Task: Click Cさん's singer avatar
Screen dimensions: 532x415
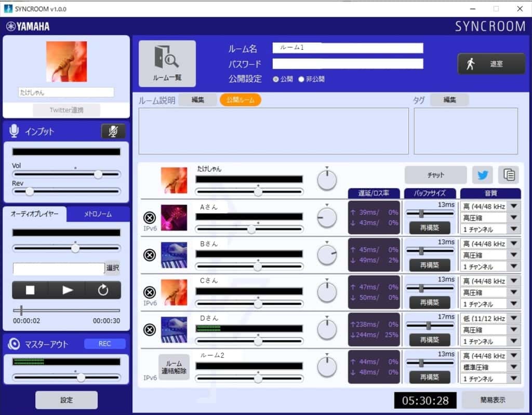Action: click(x=174, y=292)
